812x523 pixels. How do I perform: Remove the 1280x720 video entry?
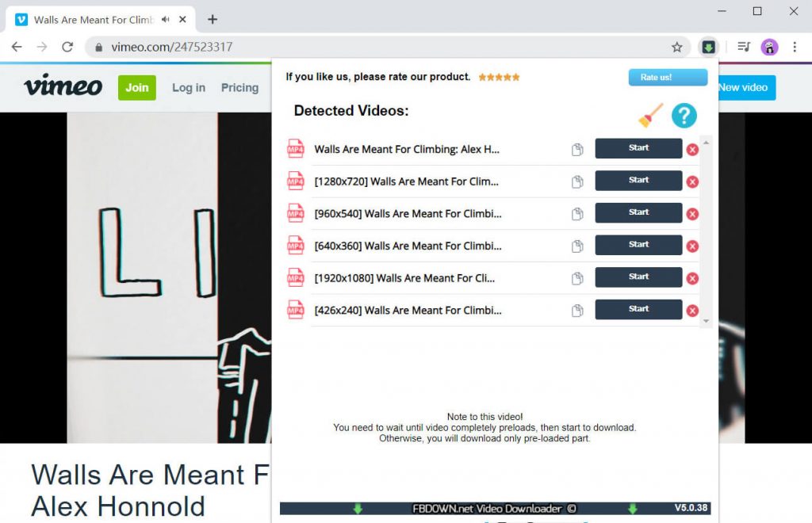point(692,182)
